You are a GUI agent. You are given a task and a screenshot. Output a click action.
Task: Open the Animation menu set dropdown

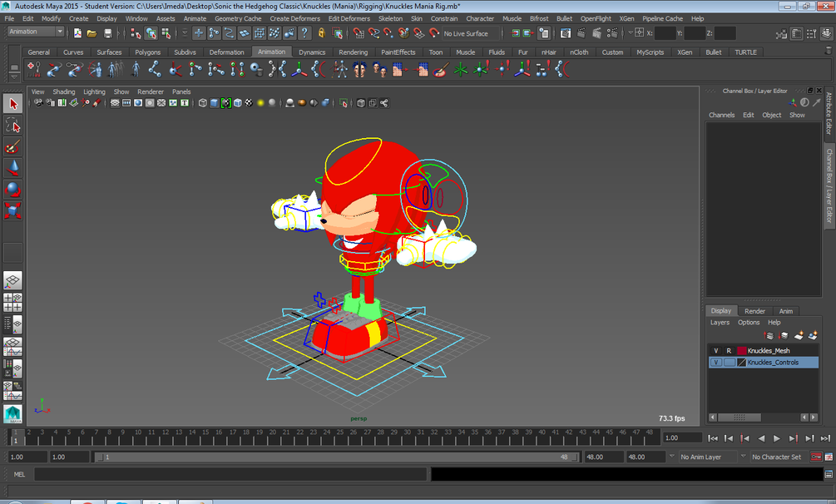click(32, 32)
